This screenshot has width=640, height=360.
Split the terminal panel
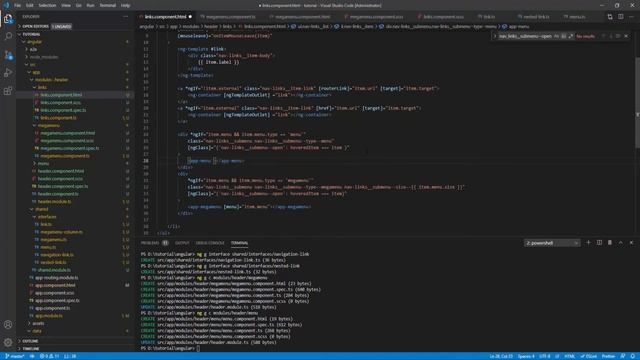[599, 243]
